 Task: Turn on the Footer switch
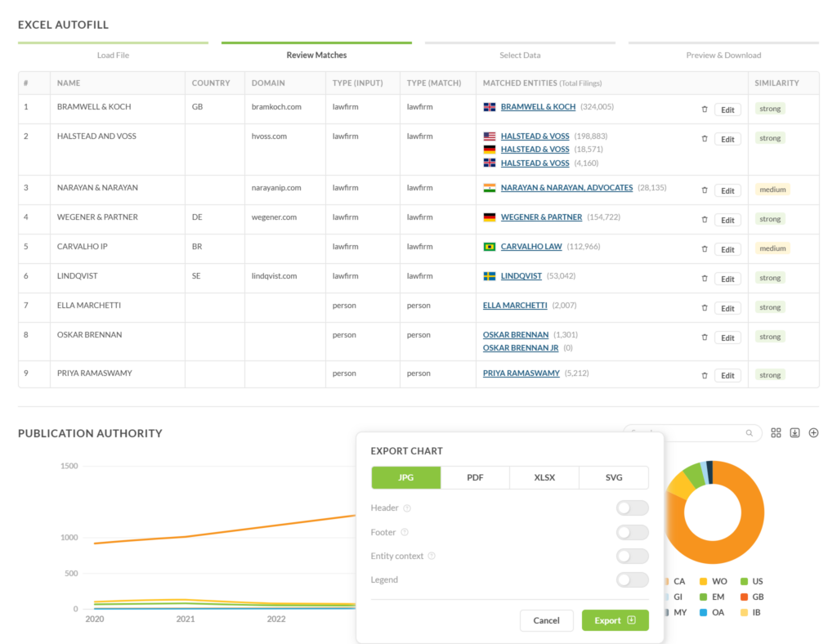(632, 532)
